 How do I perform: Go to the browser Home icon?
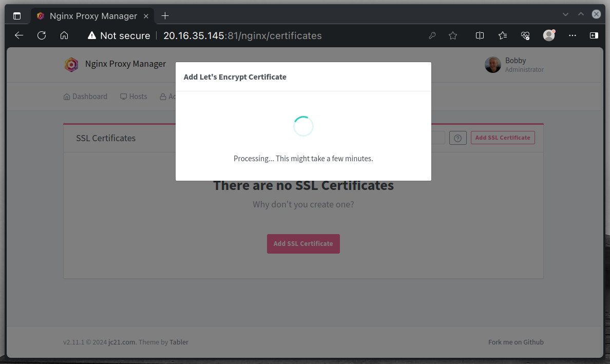pyautogui.click(x=64, y=35)
